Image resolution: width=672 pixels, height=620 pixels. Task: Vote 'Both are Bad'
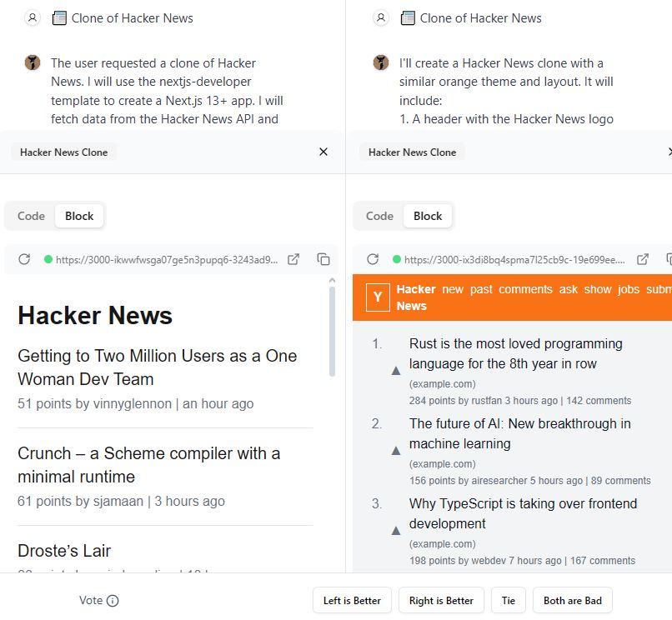573,600
